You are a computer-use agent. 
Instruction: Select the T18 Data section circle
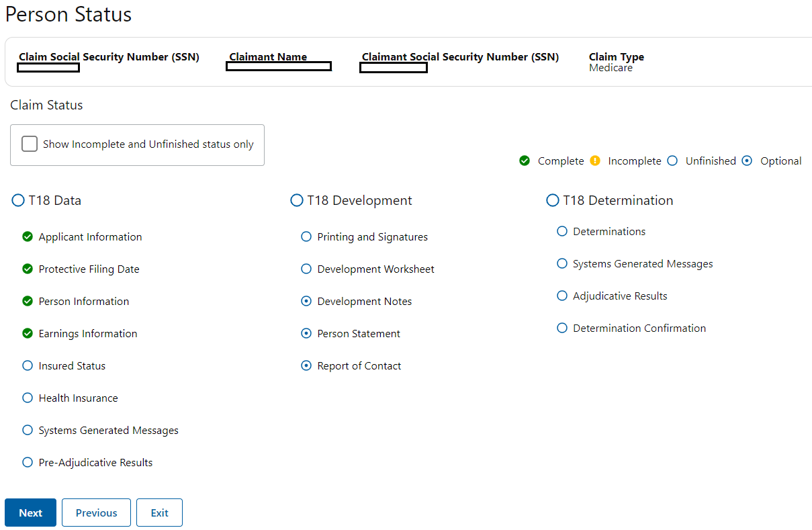click(18, 200)
